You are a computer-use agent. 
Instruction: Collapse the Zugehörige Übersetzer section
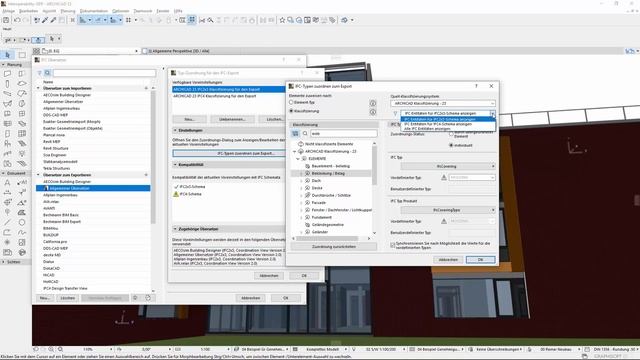point(176,229)
